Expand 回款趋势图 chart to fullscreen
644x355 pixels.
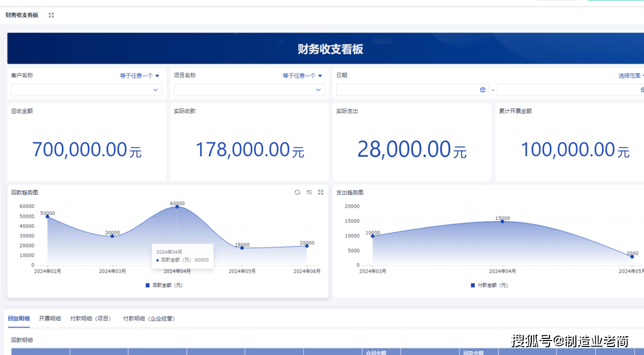coord(321,192)
